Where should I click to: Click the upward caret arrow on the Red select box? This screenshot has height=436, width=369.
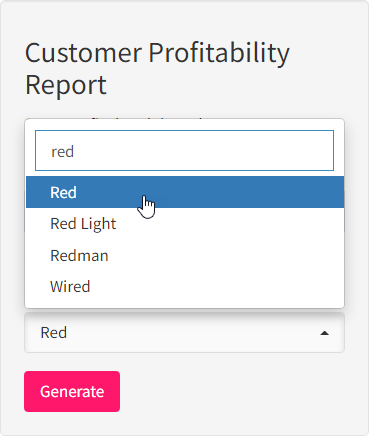point(324,333)
